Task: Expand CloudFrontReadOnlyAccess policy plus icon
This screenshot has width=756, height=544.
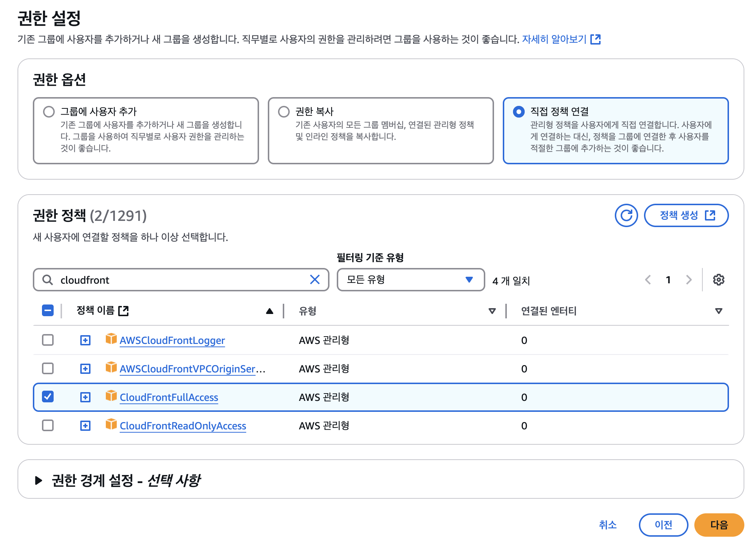Action: coord(85,426)
